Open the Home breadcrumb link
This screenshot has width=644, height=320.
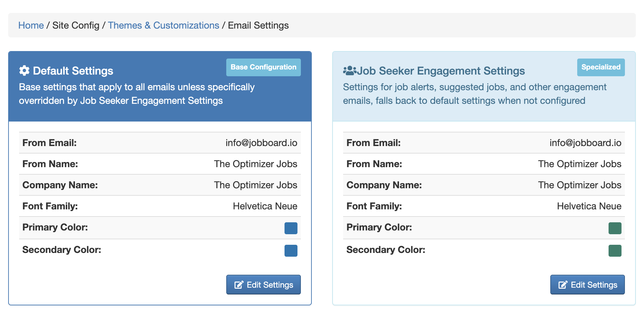tap(31, 26)
